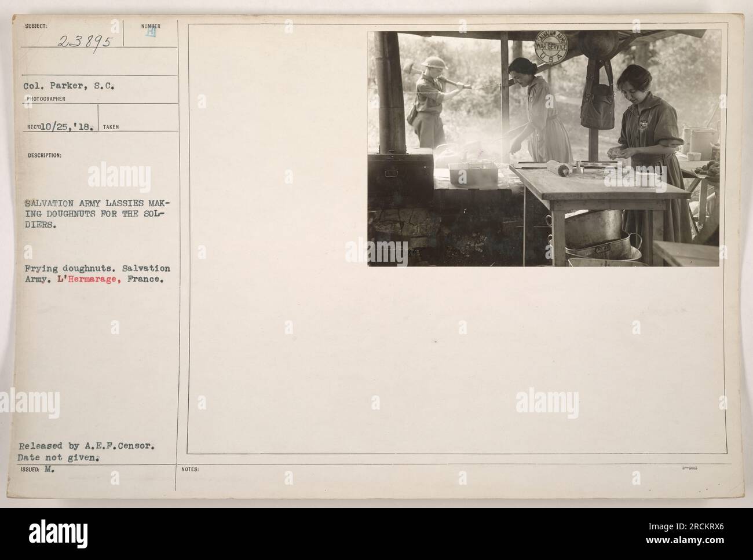Screen dimensions: 753x560
Task: Click the "PHOTOGRAPHER" label
Action: pyautogui.click(x=45, y=98)
